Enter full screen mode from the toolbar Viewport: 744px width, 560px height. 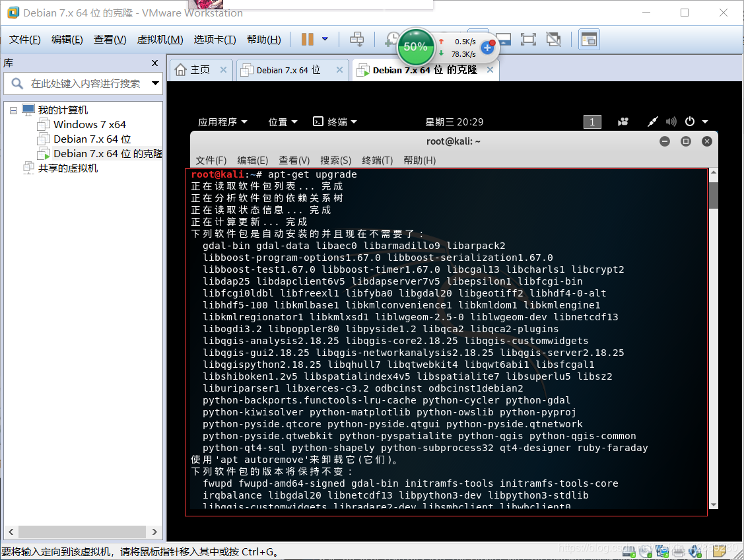[x=528, y=40]
